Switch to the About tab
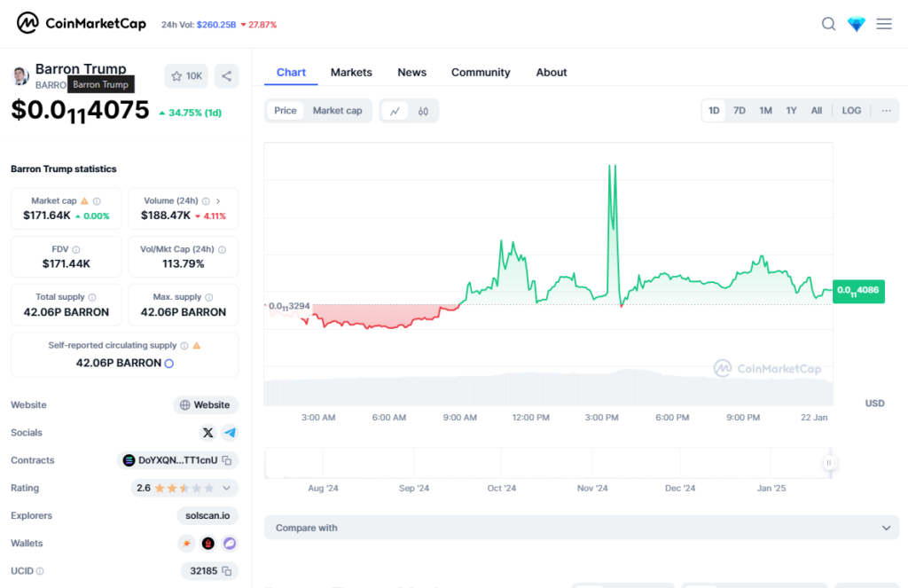The image size is (908, 588). tap(552, 73)
